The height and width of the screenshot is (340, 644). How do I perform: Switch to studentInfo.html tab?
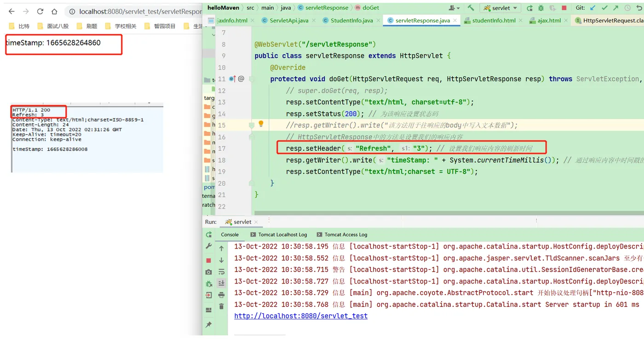point(494,20)
